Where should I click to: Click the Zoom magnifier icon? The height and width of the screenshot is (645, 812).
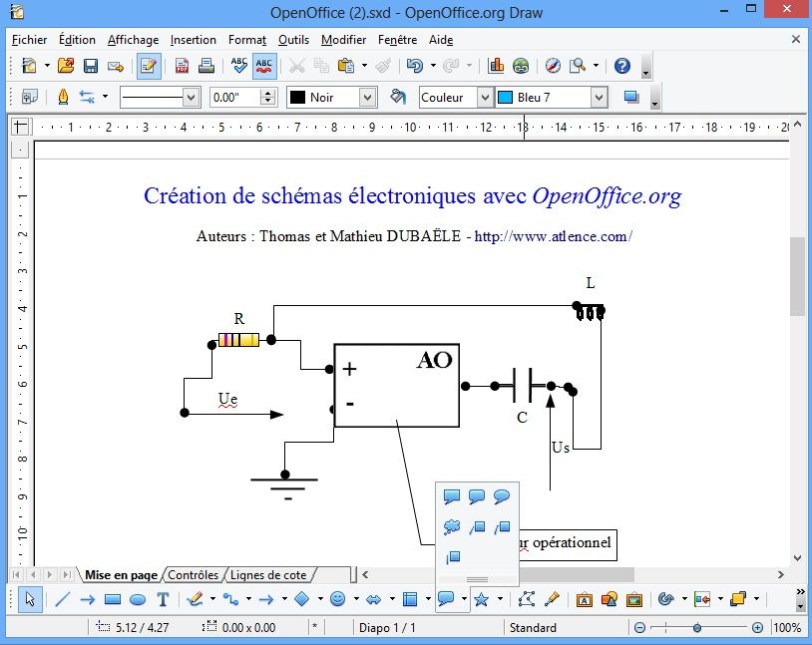[578, 66]
